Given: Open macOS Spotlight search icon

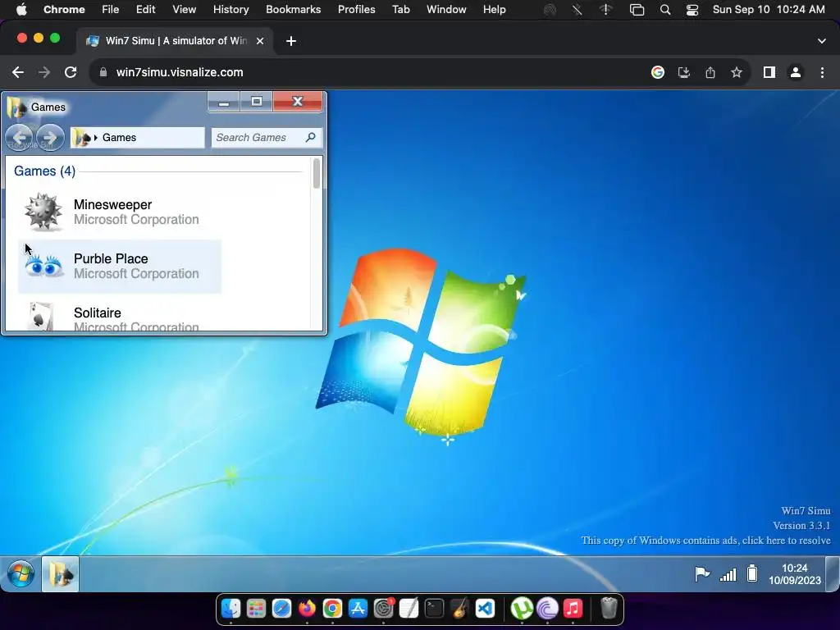Looking at the screenshot, I should [x=664, y=10].
